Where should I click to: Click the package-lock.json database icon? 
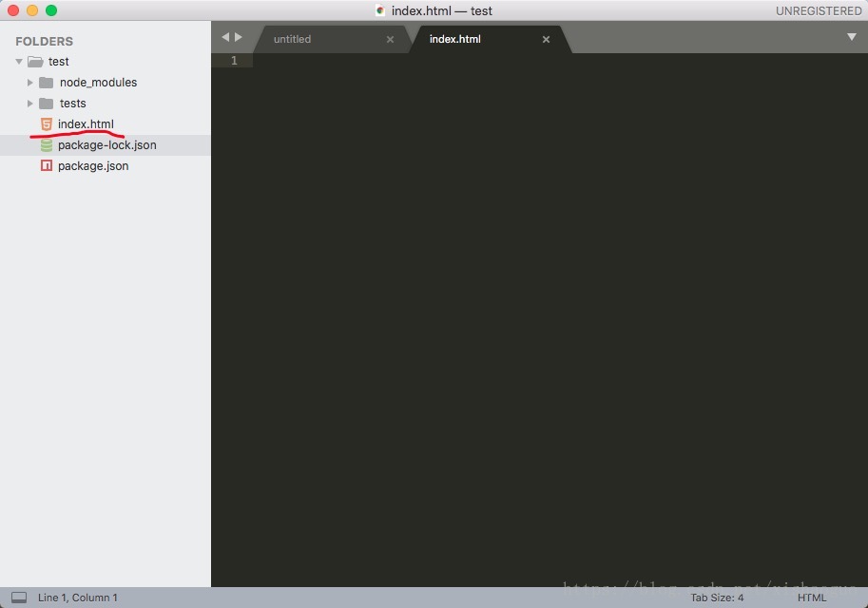pyautogui.click(x=47, y=145)
